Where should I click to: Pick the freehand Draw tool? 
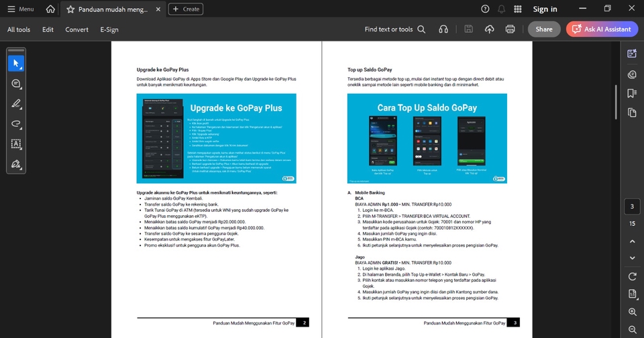coord(16,124)
